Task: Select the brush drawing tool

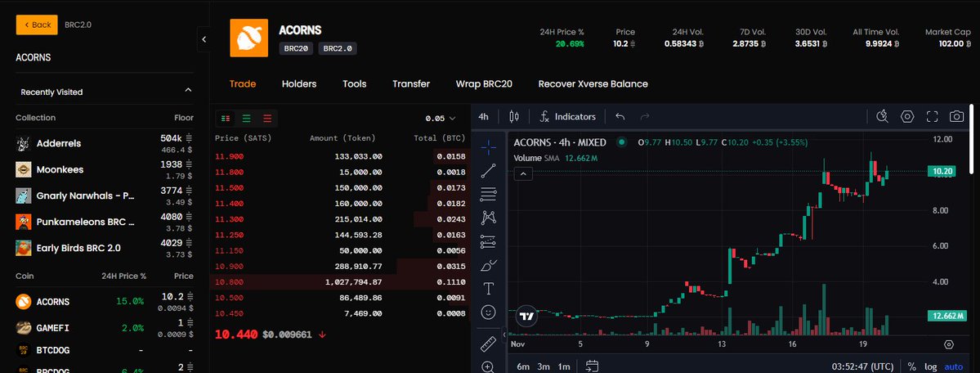Action: pyautogui.click(x=488, y=265)
